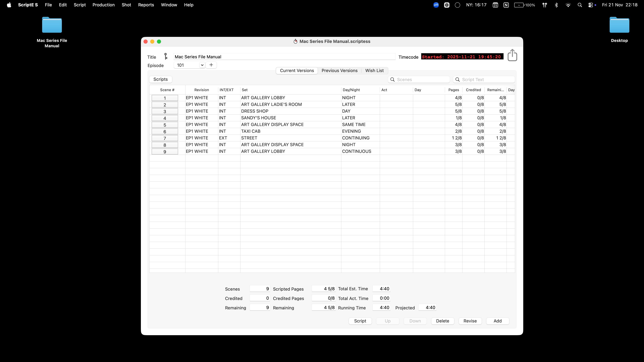Open the Reports menu
This screenshot has height=362, width=644.
146,5
